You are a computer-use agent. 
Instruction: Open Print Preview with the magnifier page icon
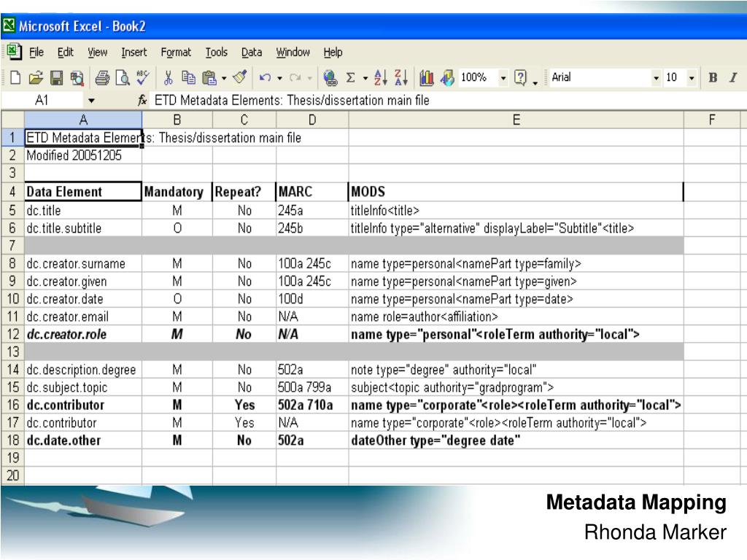(x=123, y=77)
